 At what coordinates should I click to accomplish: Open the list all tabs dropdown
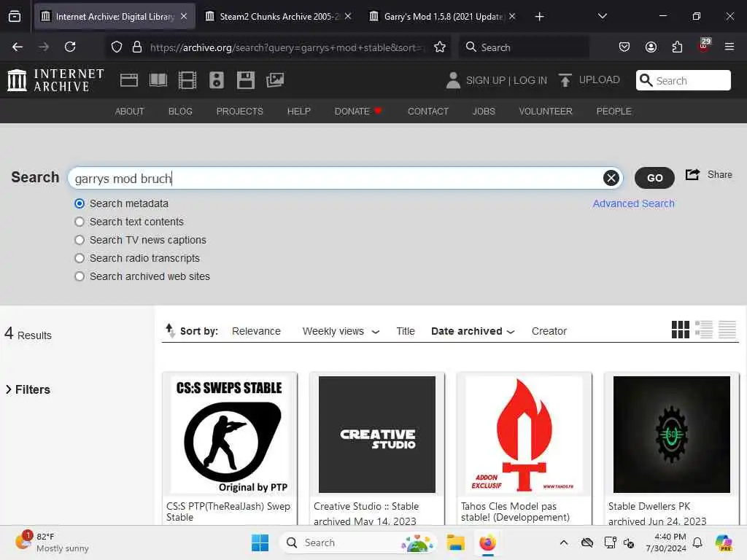(x=602, y=17)
